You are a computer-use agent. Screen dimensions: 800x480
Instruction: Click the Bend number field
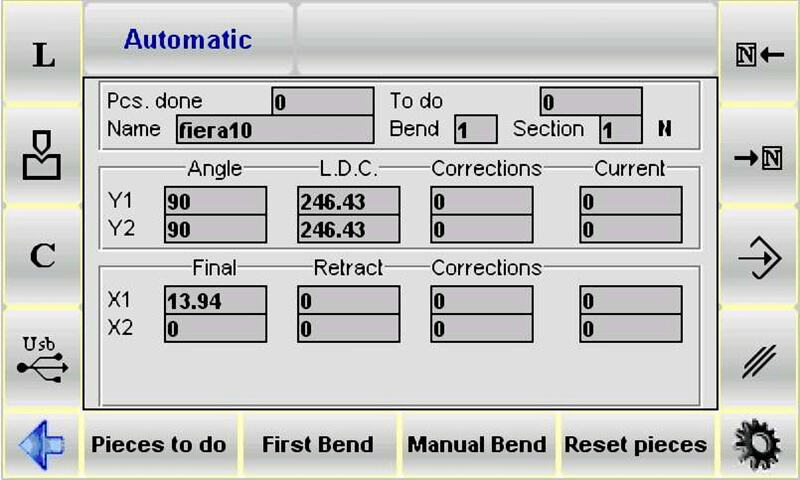click(x=475, y=130)
